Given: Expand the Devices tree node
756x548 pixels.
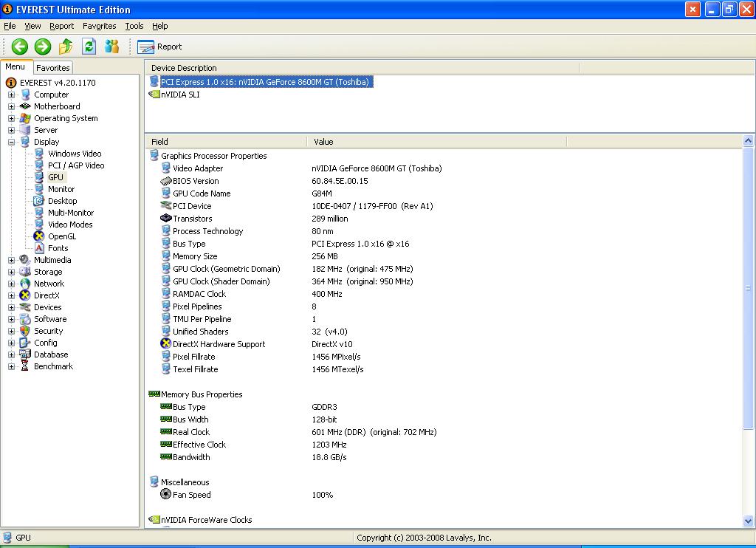Looking at the screenshot, I should point(11,307).
